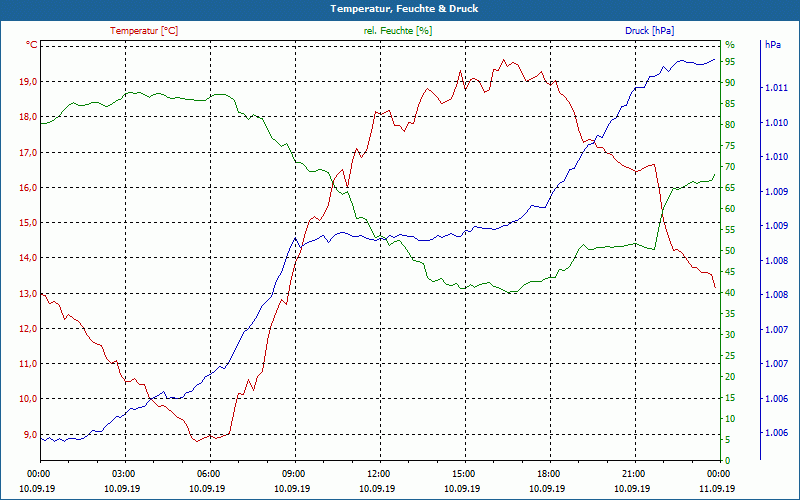This screenshot has width=800, height=500.
Task: Click the 75 humidity axis value
Action: click(x=730, y=146)
